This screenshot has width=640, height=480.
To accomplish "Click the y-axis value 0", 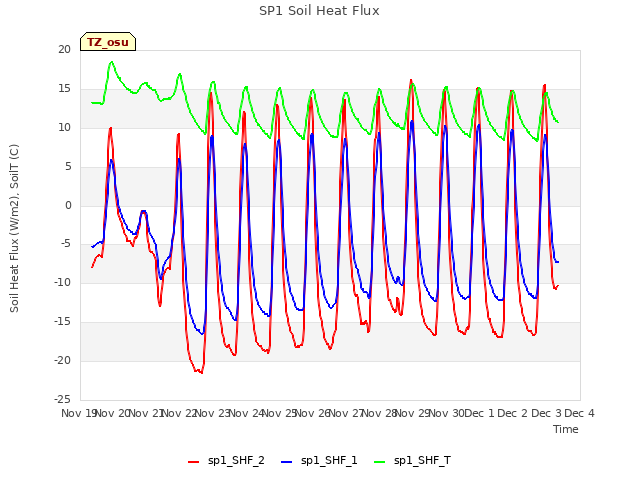I will click(68, 205).
